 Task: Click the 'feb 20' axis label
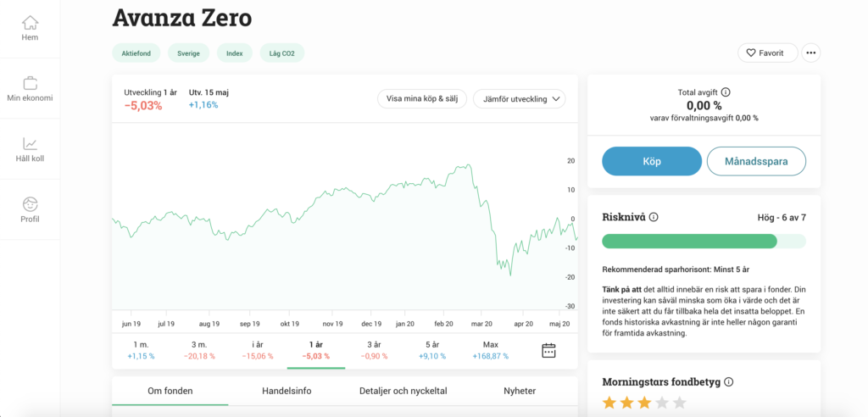click(444, 324)
